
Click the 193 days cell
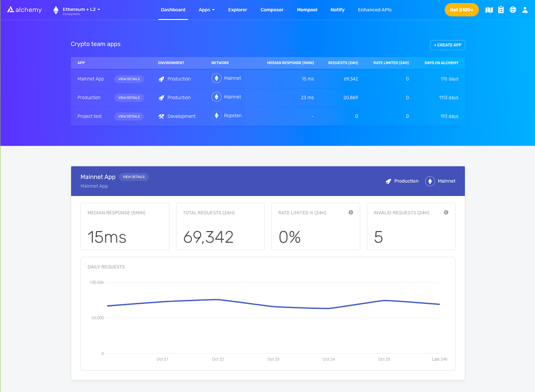click(449, 116)
